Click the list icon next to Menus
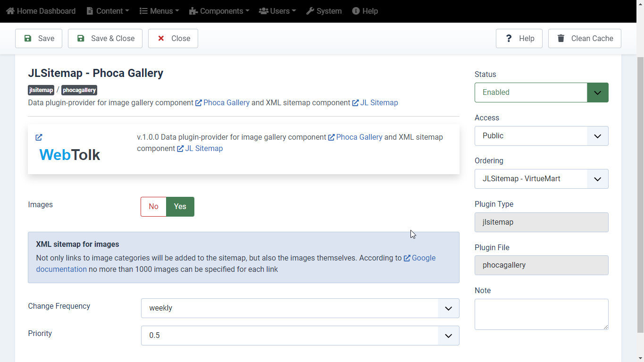The image size is (644, 362). pos(143,11)
